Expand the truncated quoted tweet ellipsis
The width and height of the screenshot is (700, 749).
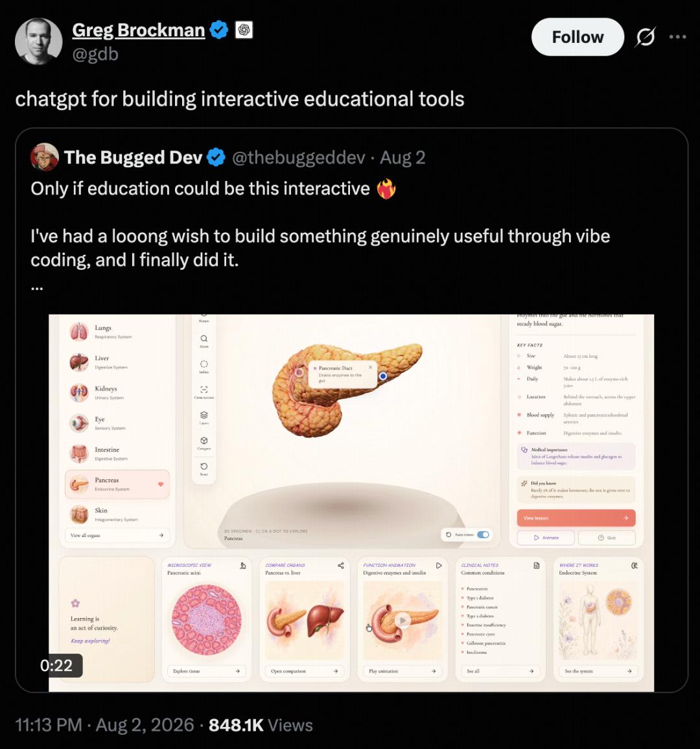[x=37, y=288]
